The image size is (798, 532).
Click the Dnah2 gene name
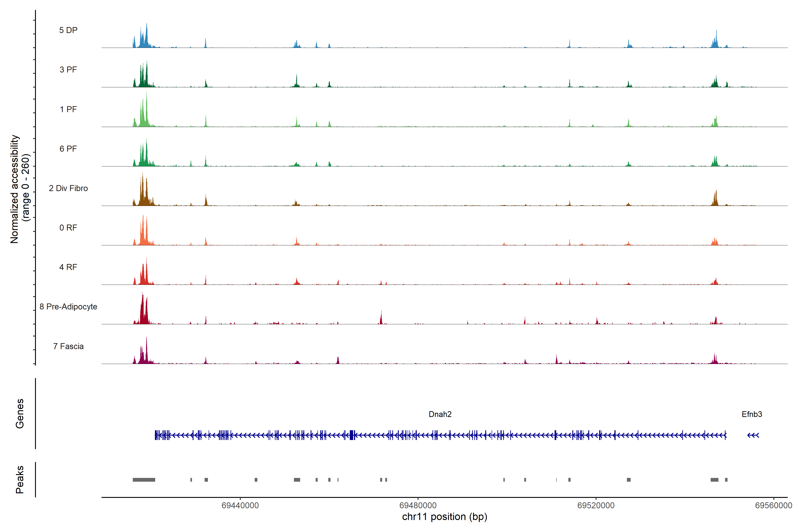pos(440,414)
